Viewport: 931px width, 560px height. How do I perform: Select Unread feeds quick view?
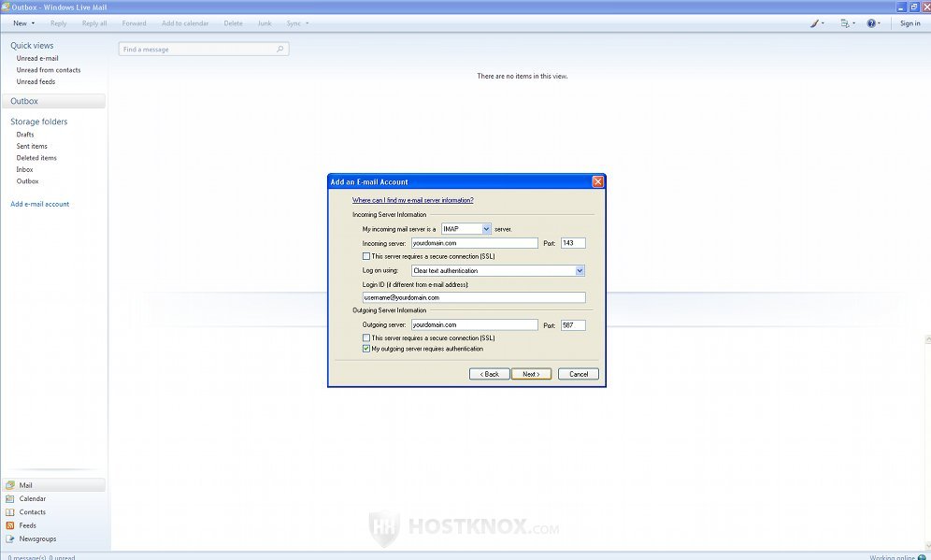tap(36, 81)
